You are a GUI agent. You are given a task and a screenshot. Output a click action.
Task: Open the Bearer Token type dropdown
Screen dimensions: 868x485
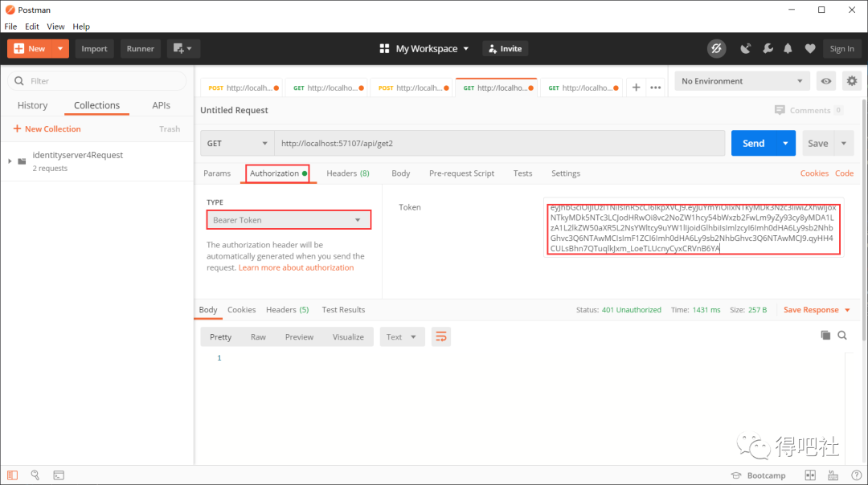[289, 220]
